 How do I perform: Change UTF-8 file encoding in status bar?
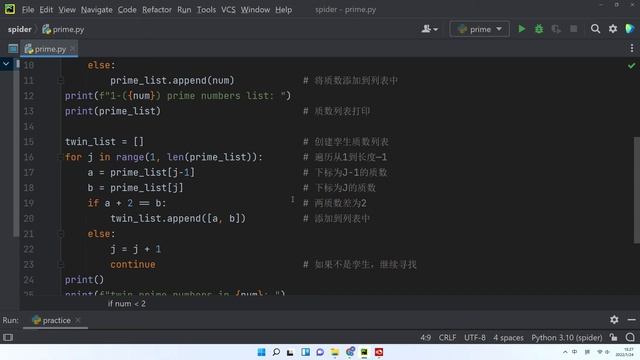[475, 338]
